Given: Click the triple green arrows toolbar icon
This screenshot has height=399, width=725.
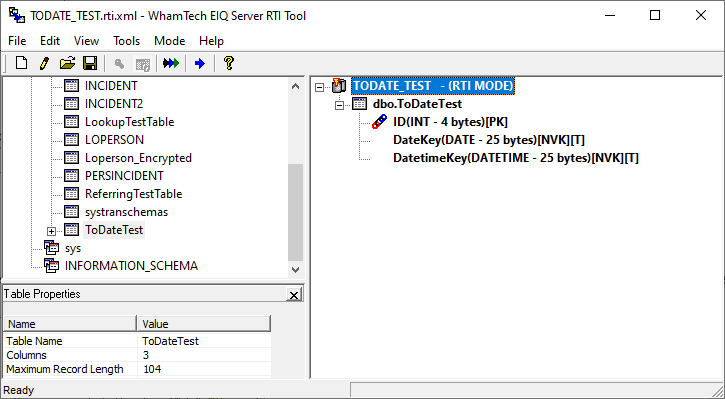Looking at the screenshot, I should (x=171, y=63).
